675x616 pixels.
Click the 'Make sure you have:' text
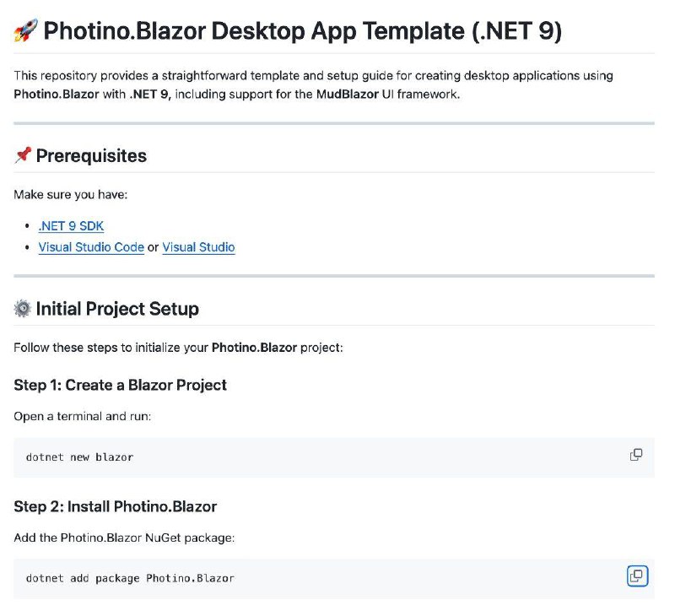coord(71,195)
